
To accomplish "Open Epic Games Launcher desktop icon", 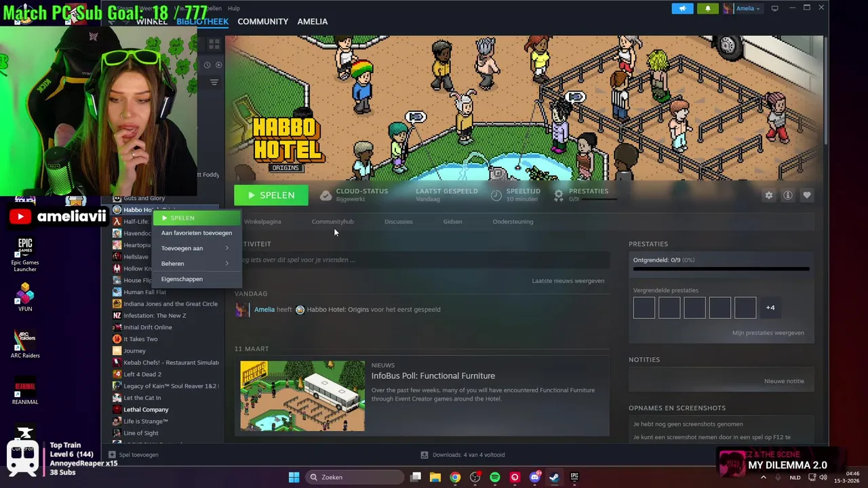I will (25, 254).
